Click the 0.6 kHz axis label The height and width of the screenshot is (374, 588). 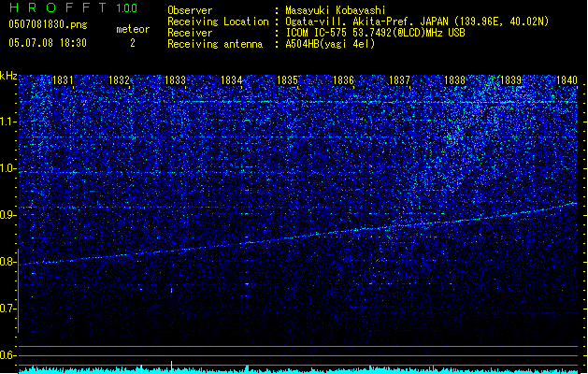[8, 355]
